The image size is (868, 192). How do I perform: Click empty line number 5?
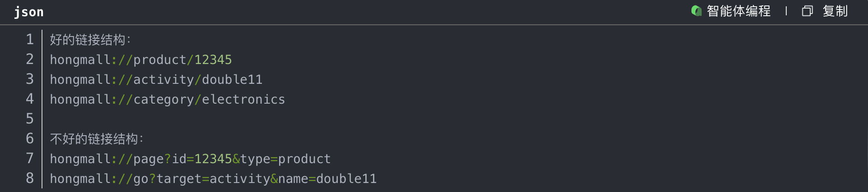pos(30,119)
